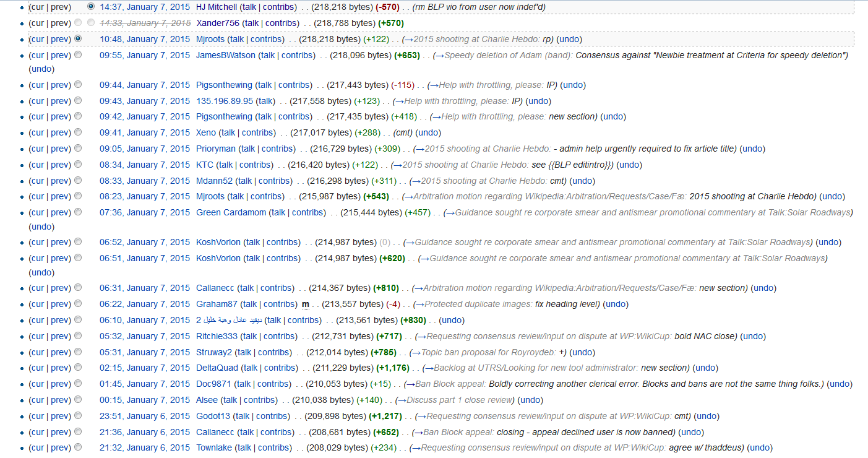Click the '(-570)' byte change on the HJ Mitchell row
868x458 pixels.
click(387, 7)
